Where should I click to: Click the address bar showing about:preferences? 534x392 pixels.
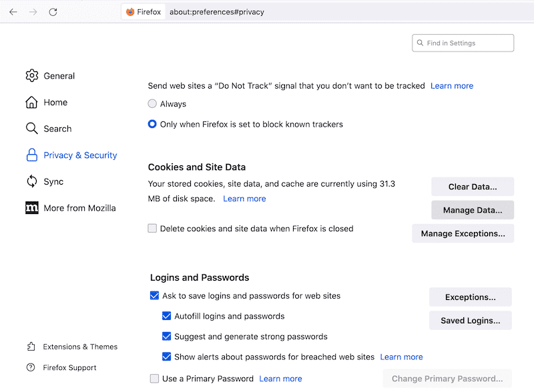[x=216, y=11]
